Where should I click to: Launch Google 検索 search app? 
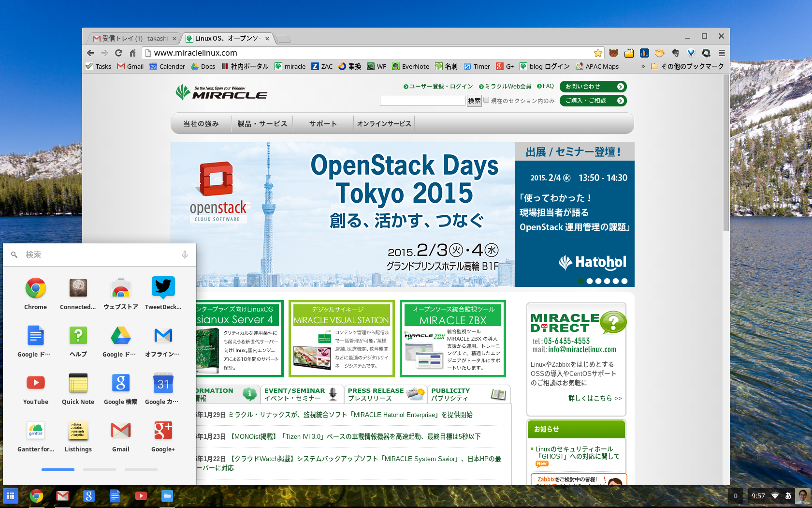coord(121,388)
